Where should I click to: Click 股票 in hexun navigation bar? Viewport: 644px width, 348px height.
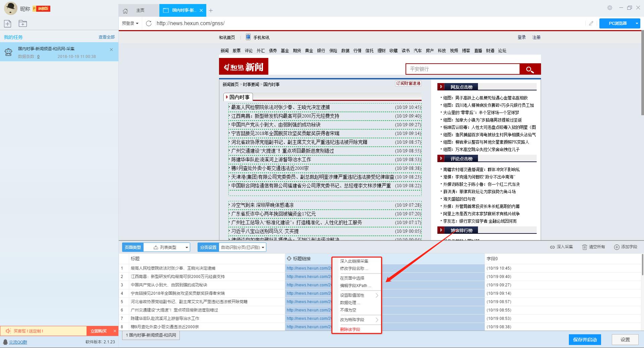(236, 51)
